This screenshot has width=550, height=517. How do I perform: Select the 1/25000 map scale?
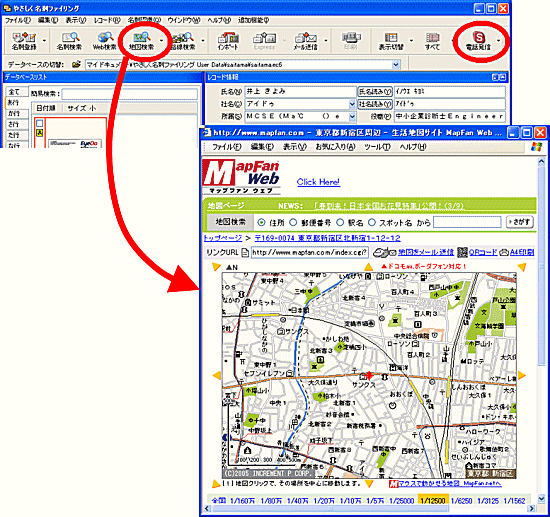coord(402,501)
